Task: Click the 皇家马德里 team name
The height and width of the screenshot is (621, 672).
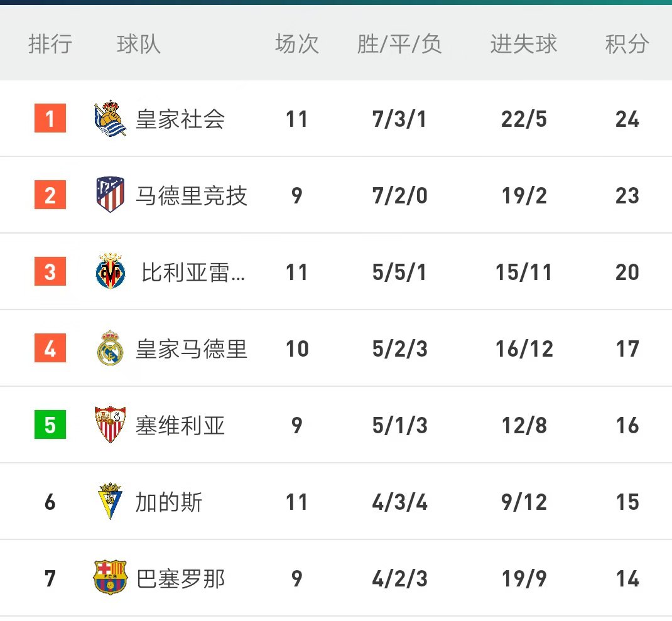Action: 192,348
